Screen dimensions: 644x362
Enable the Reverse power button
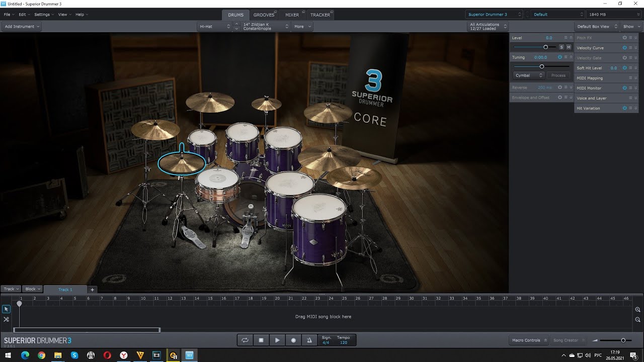[x=560, y=87]
